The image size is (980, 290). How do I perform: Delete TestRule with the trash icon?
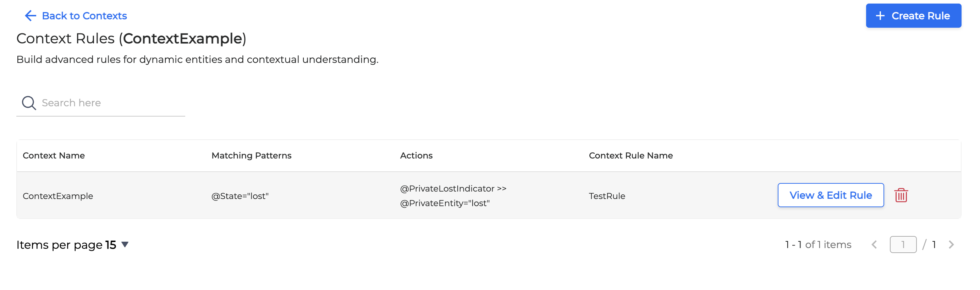[901, 195]
